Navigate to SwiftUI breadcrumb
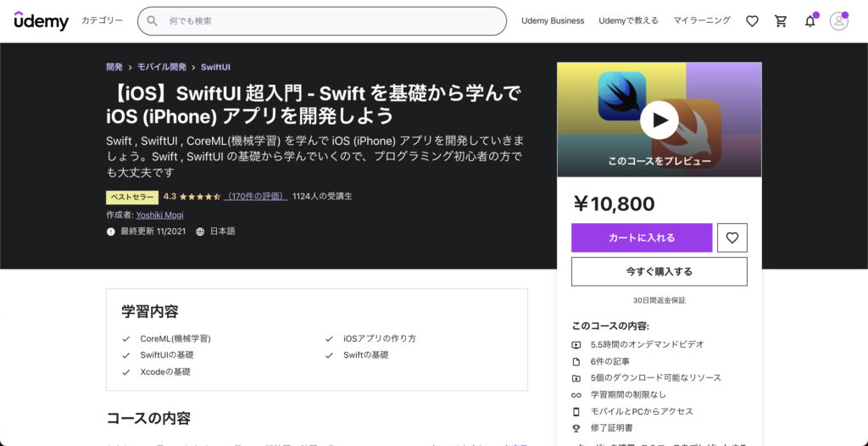 pyautogui.click(x=215, y=67)
